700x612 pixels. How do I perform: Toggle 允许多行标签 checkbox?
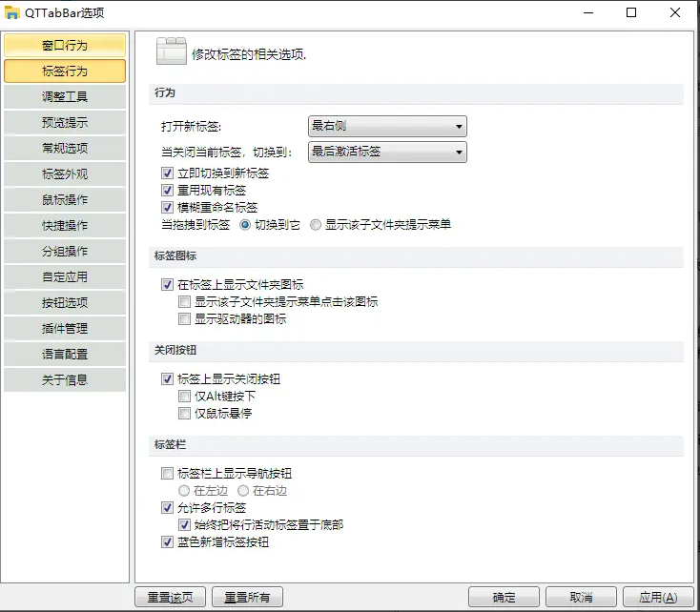[168, 507]
